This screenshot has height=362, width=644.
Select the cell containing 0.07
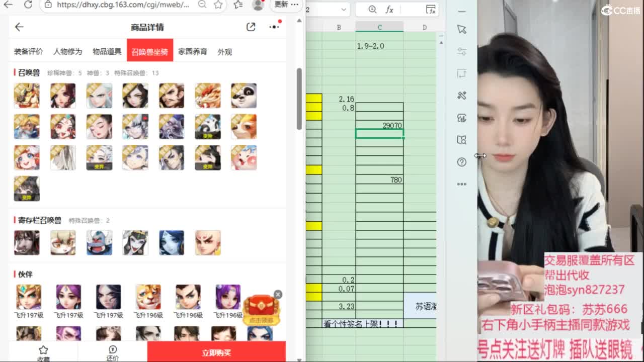pyautogui.click(x=339, y=289)
